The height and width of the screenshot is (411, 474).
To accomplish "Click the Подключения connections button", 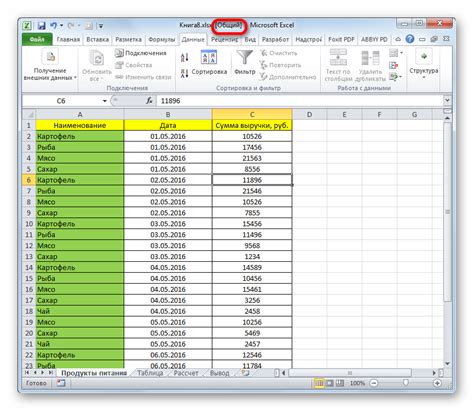I will point(141,53).
